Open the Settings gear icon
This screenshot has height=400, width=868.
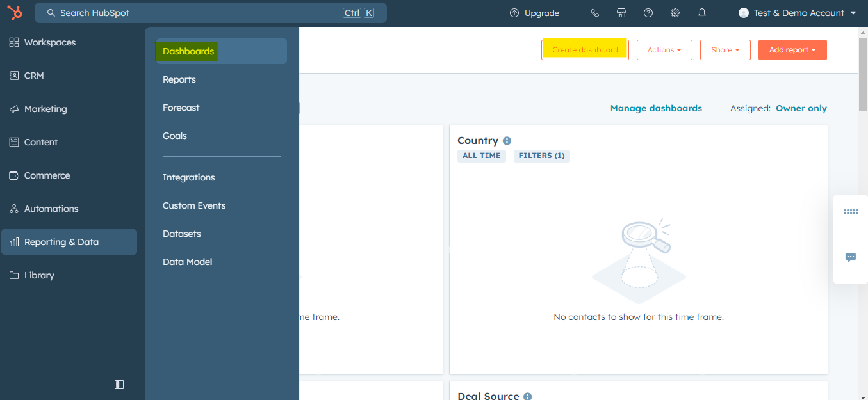[675, 12]
